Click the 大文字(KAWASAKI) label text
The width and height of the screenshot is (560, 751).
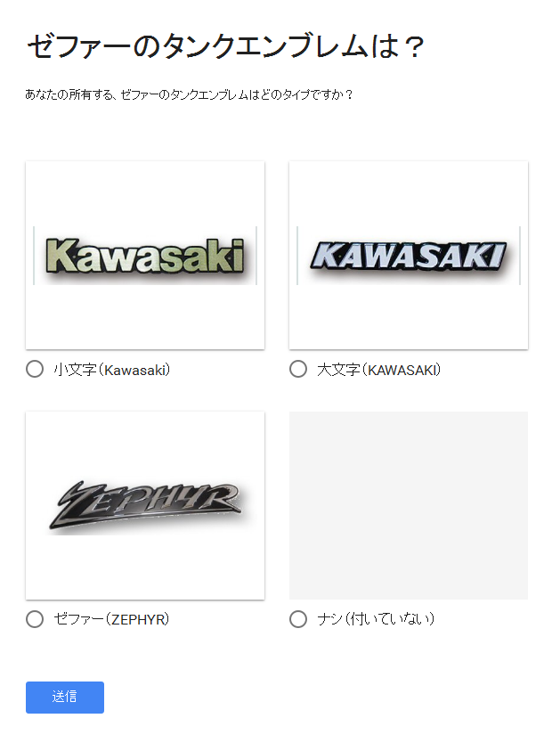coord(379,370)
